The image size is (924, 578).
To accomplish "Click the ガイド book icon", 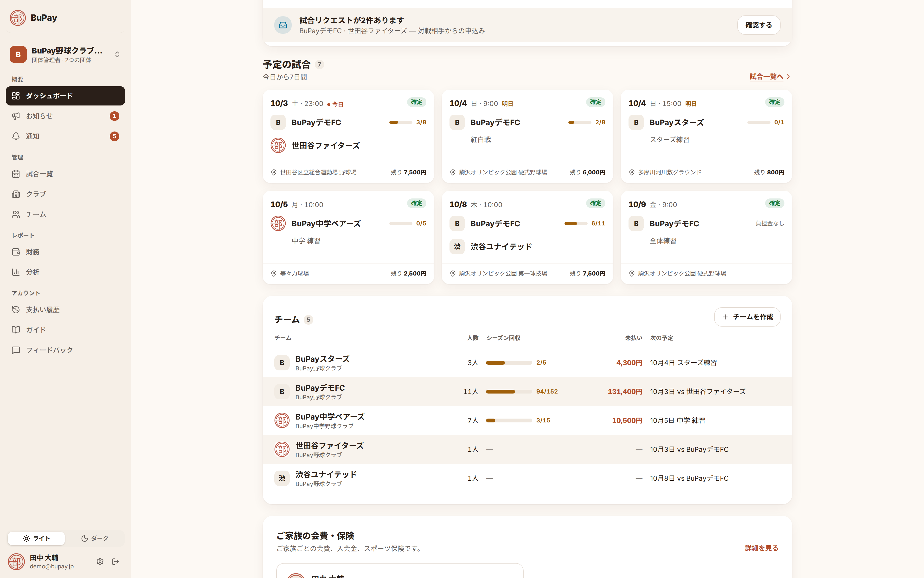I will [x=16, y=330].
